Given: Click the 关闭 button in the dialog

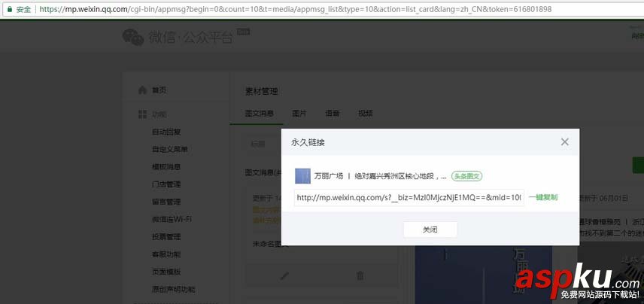Looking at the screenshot, I should (x=430, y=230).
